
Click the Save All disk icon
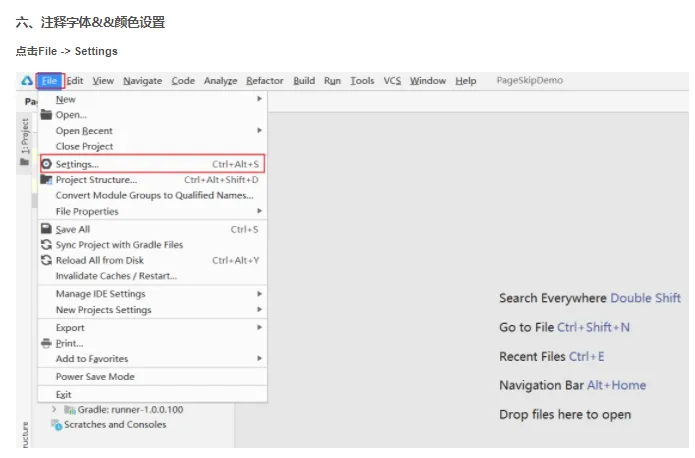click(47, 229)
